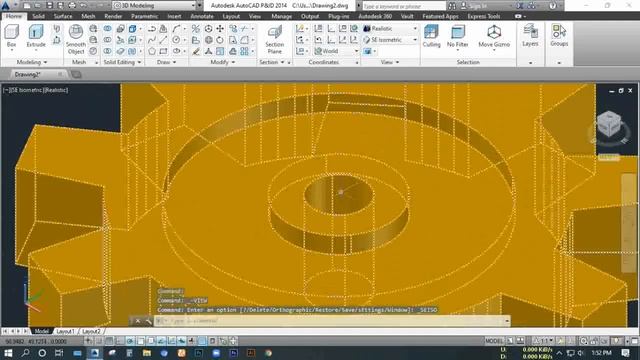Click the keyword search field
The image size is (640, 360).
[403, 6]
